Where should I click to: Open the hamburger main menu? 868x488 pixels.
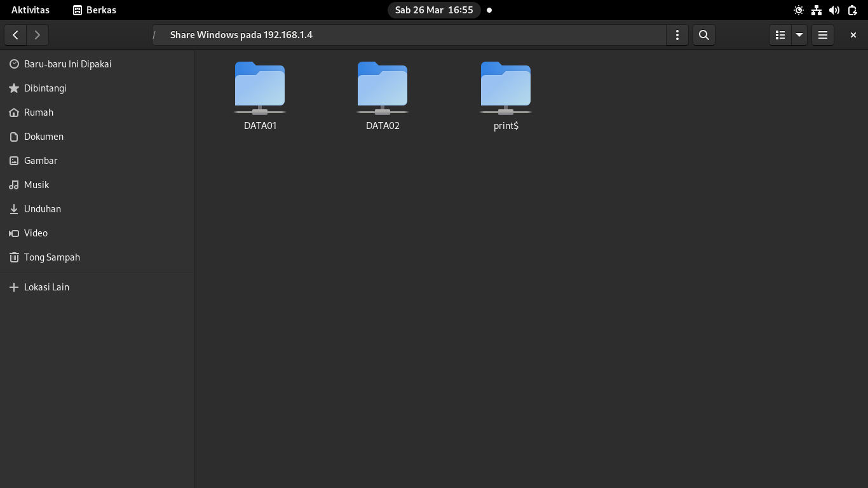823,35
